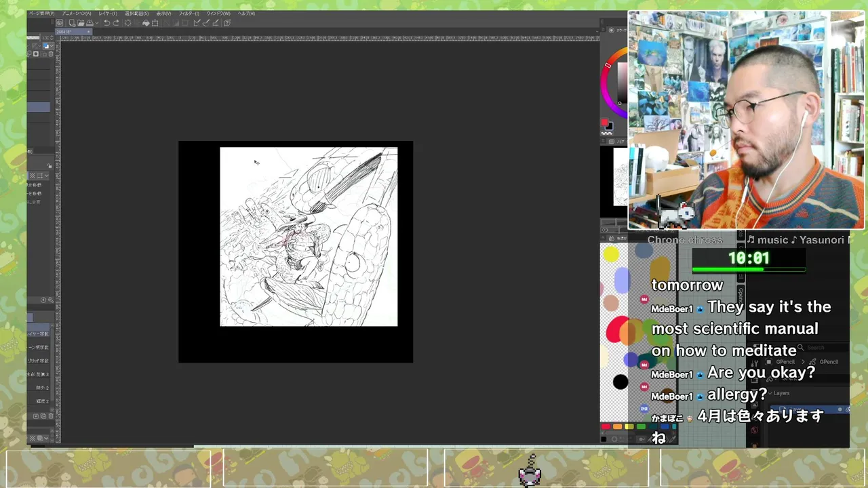
Task: Open the アニメーション(A) menu
Action: coord(77,14)
